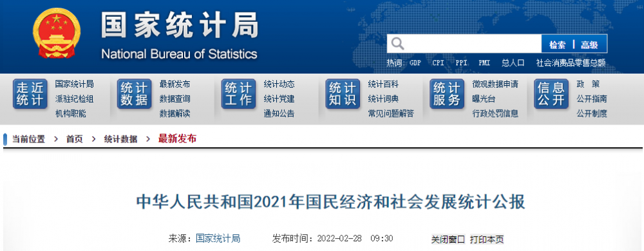Image resolution: width=644 pixels, height=251 pixels.
Task: Open 数据查询 menu item
Action: pyautogui.click(x=175, y=99)
